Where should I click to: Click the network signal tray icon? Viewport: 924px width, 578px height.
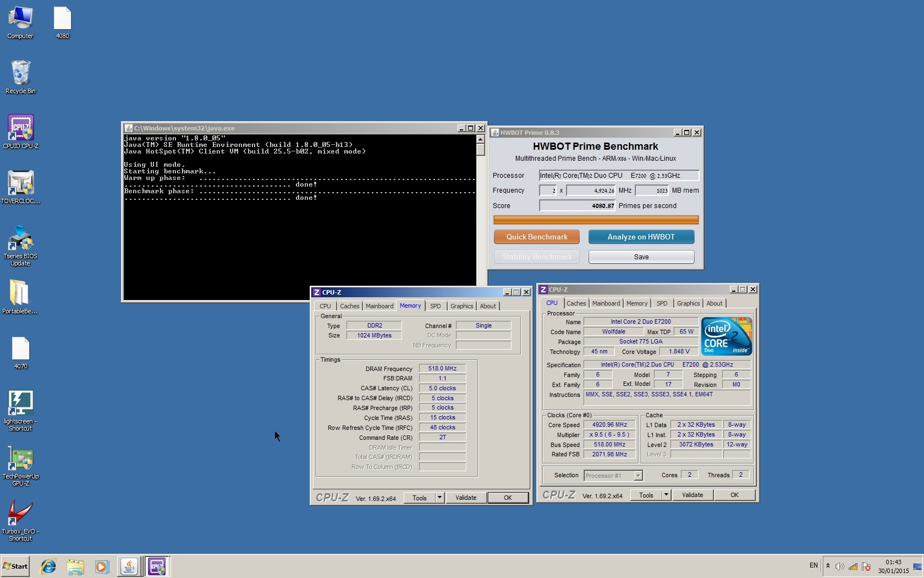pyautogui.click(x=853, y=566)
